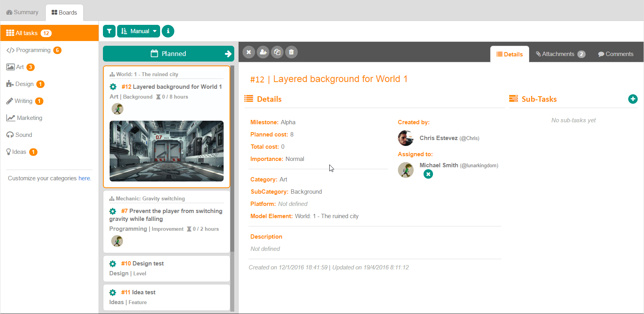This screenshot has height=314, width=644.
Task: Click the task list vertical scrollbar
Action: 232,158
